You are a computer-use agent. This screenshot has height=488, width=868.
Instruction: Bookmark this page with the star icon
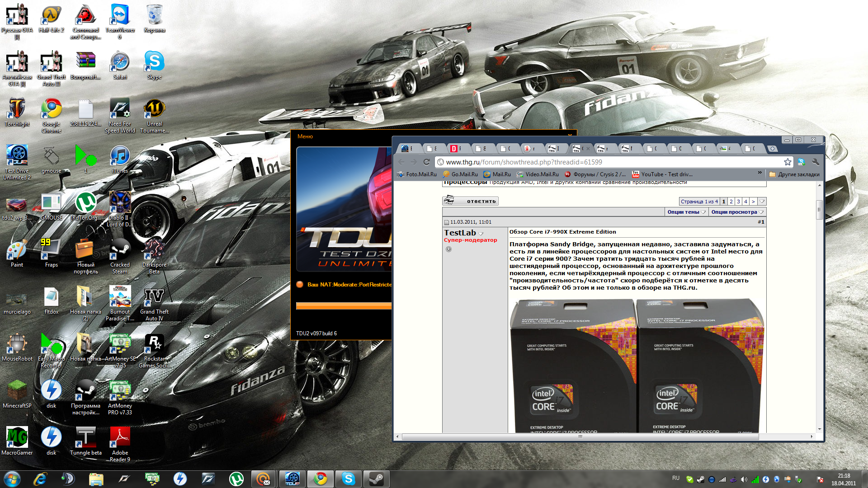[x=788, y=162]
